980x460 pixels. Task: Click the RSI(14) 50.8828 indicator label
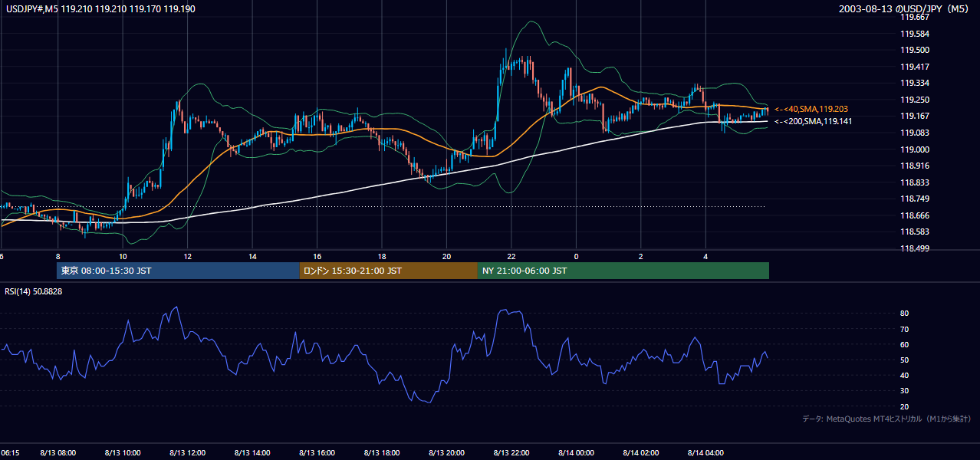(34, 291)
